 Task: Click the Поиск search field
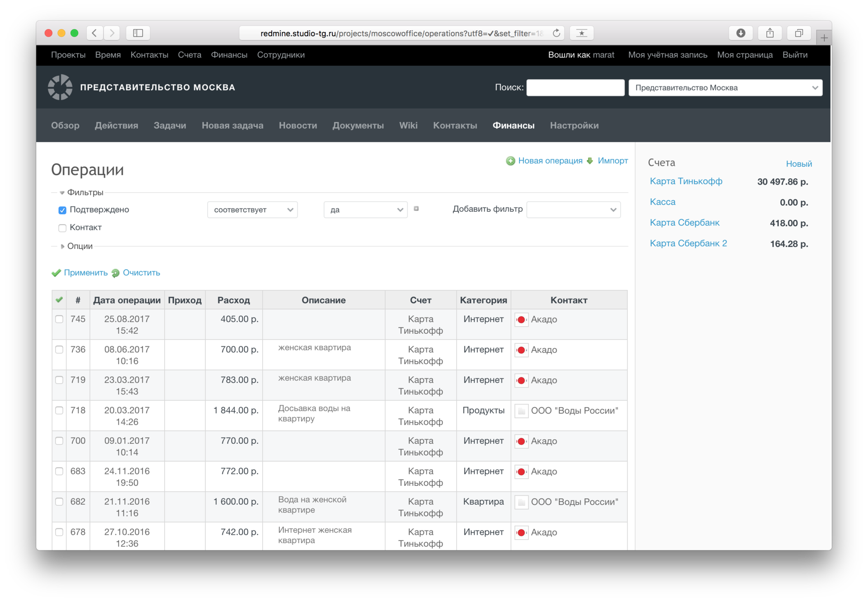point(575,88)
